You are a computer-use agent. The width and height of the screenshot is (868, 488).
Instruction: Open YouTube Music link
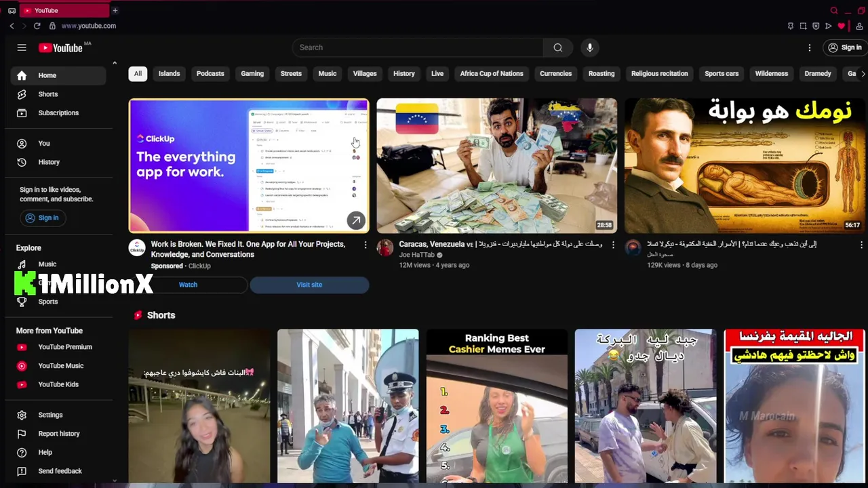[58, 365]
